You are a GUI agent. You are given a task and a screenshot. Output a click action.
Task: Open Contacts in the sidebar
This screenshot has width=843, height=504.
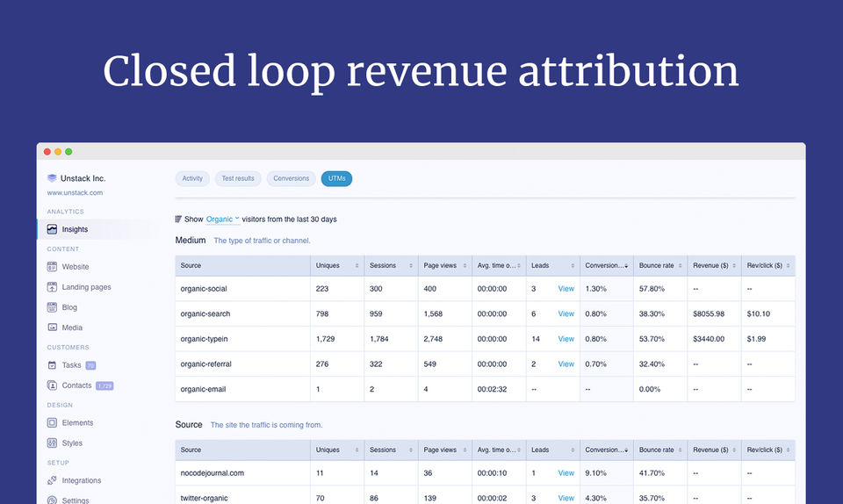pyautogui.click(x=76, y=385)
